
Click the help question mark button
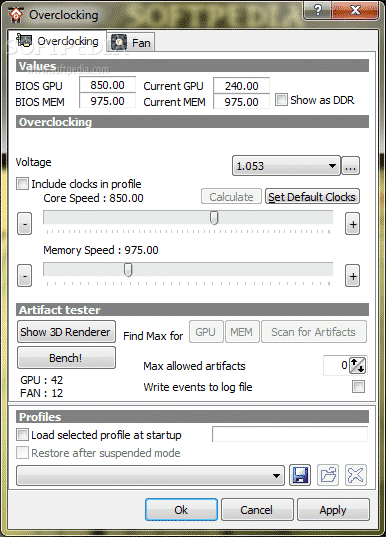[317, 10]
